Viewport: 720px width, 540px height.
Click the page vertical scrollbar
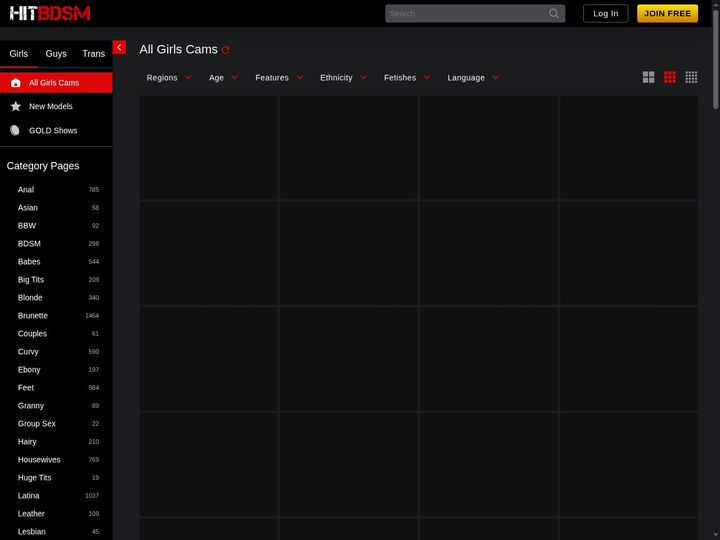715,60
